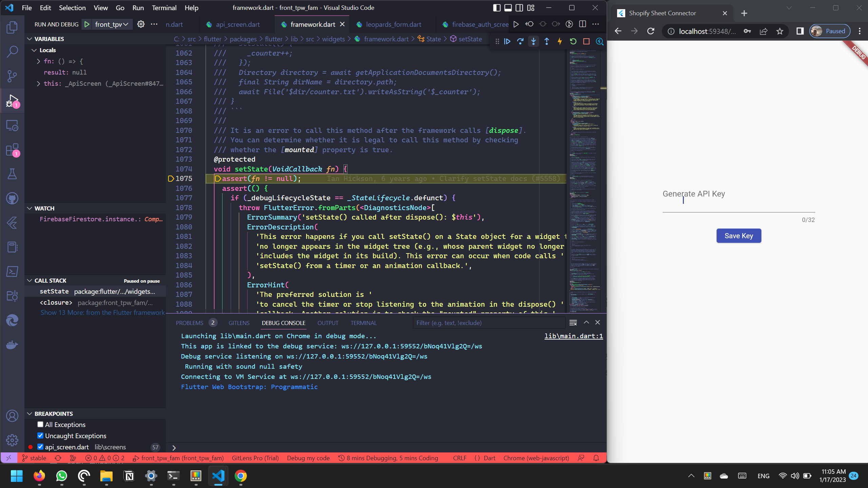Expand the this _ApiScreen variable

coord(38,83)
